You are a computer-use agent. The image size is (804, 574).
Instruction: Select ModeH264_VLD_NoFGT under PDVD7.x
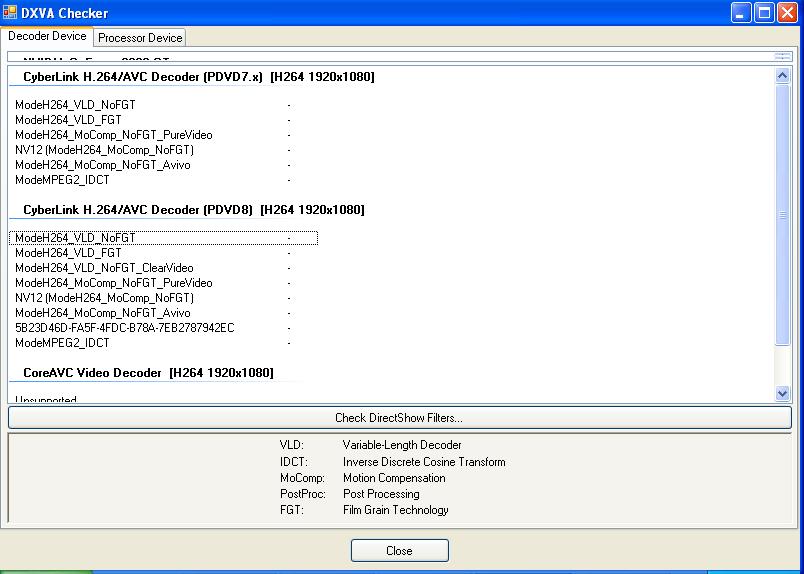(164, 105)
